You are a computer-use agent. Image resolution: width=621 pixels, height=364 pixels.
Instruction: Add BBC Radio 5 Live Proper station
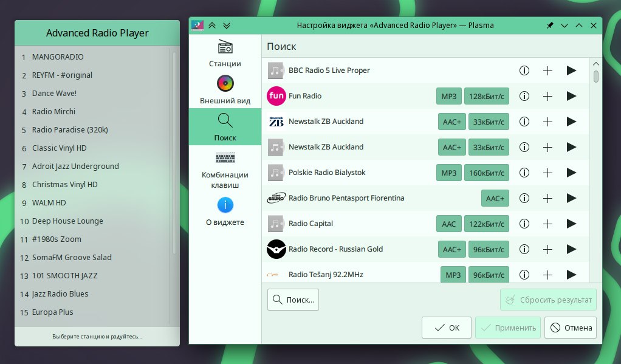547,70
